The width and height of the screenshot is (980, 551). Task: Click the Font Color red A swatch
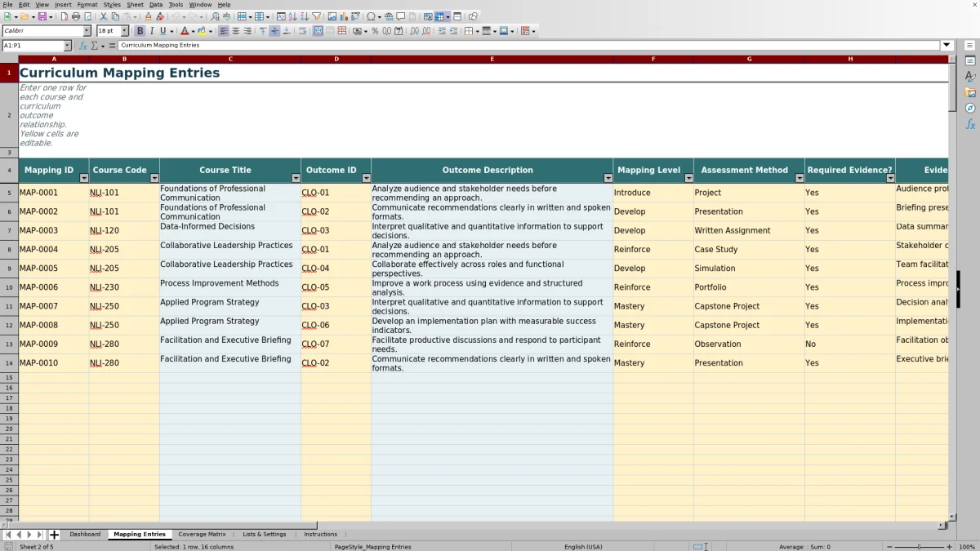[185, 31]
